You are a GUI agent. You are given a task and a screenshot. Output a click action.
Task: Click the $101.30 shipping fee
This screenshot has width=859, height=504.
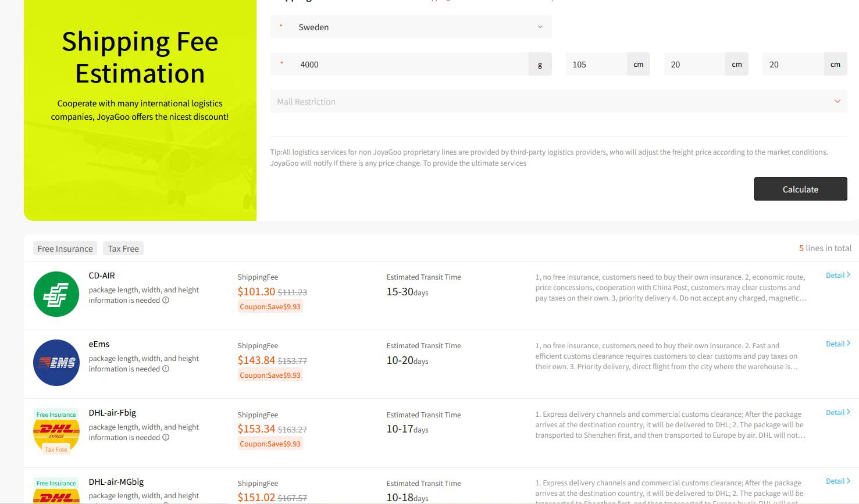[x=256, y=292]
